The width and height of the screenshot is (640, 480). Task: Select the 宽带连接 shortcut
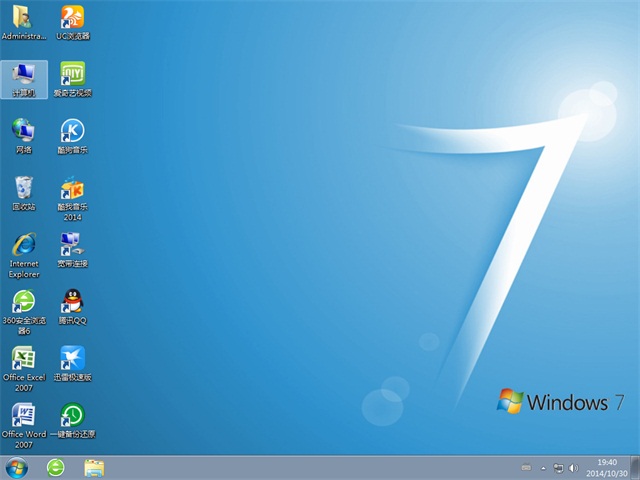coord(73,250)
